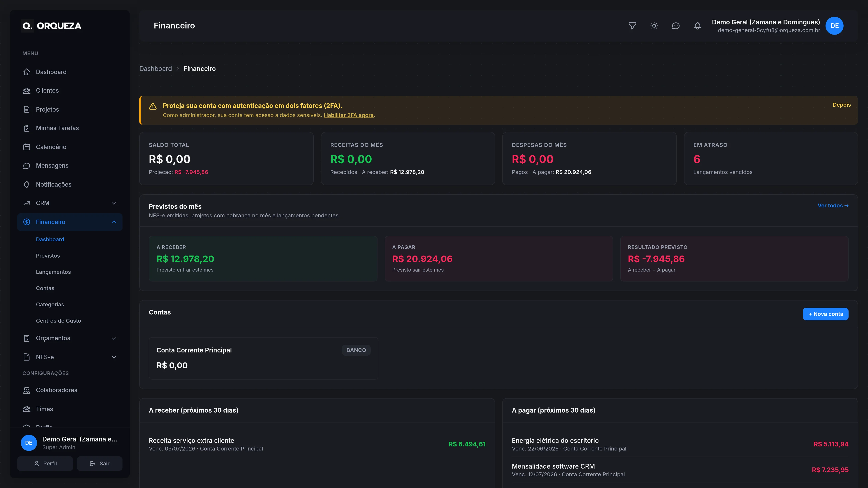Open Centros de Custo submenu item
The width and height of the screenshot is (868, 488).
click(58, 321)
